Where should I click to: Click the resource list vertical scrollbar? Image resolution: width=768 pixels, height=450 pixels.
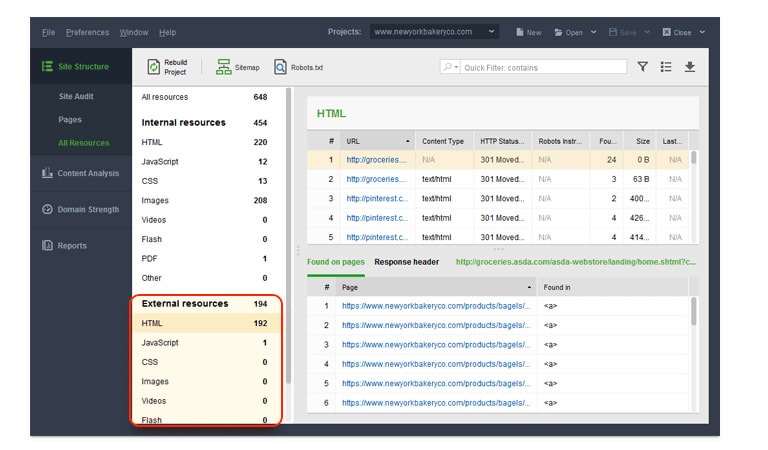pos(288,235)
